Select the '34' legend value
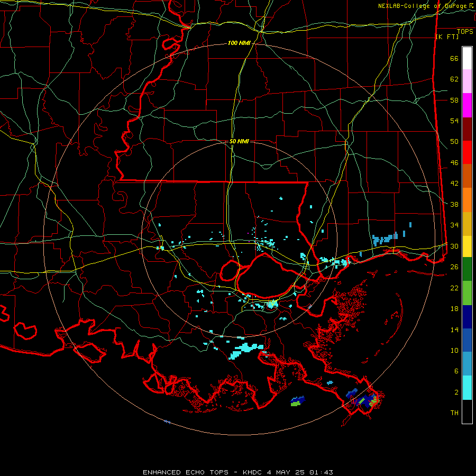The image size is (476, 476). [454, 225]
